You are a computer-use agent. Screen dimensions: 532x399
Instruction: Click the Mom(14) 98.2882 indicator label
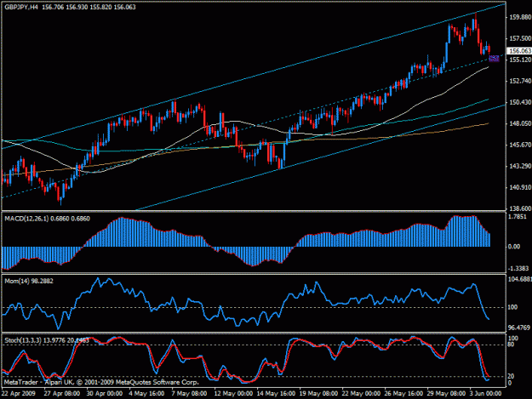click(29, 281)
